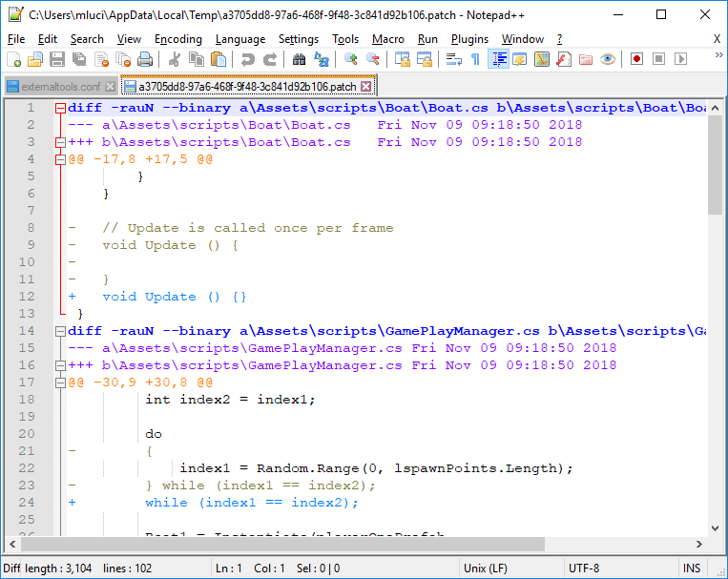This screenshot has width=728, height=579.
Task: Collapse the hunk fold at line 17
Action: pos(60,383)
